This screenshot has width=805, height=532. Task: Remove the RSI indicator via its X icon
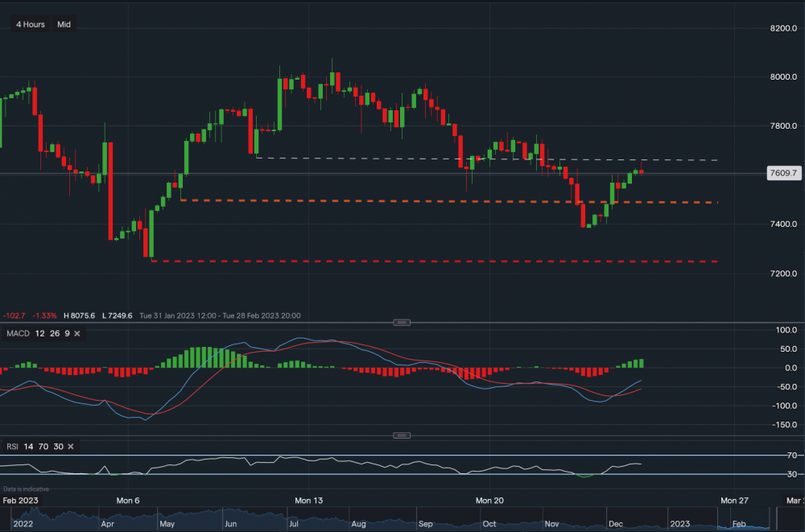(70, 446)
